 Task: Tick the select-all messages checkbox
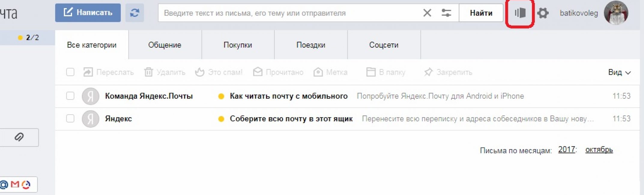coord(70,72)
